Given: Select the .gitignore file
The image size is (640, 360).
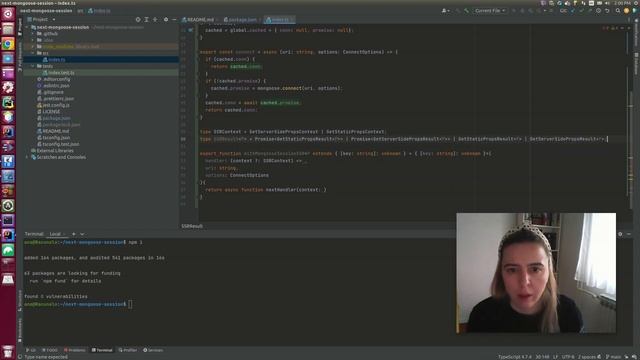Looking at the screenshot, I should [50, 92].
